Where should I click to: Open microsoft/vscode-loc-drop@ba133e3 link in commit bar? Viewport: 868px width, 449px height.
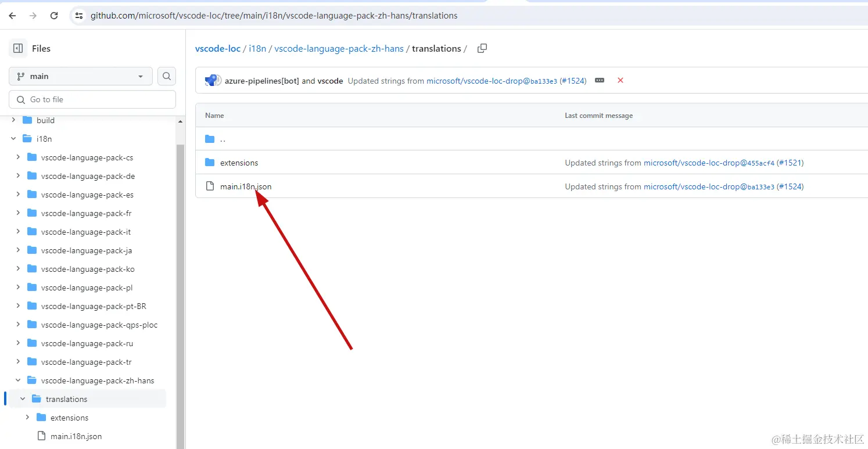point(492,81)
